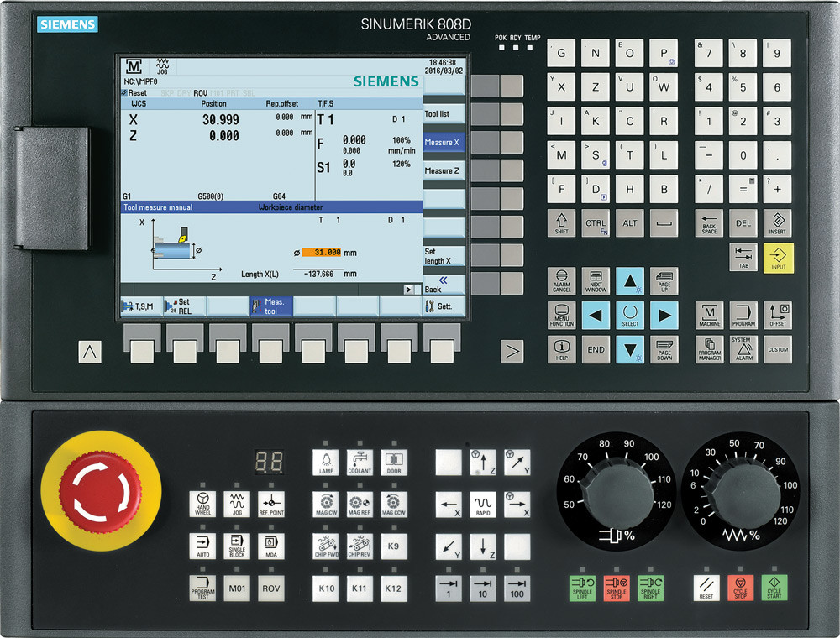
Task: Click the MAG CCW key
Action: coord(394,505)
